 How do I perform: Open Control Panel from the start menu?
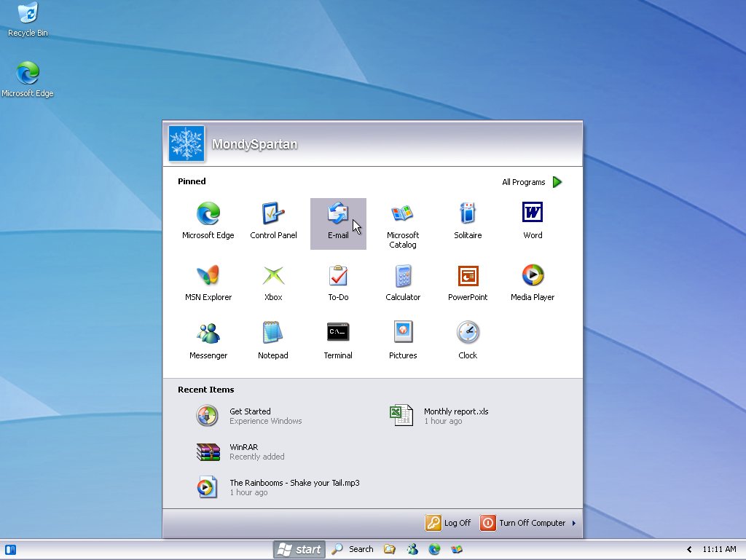point(273,221)
